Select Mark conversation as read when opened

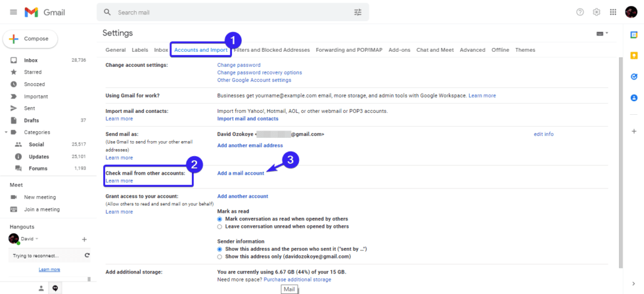point(219,219)
